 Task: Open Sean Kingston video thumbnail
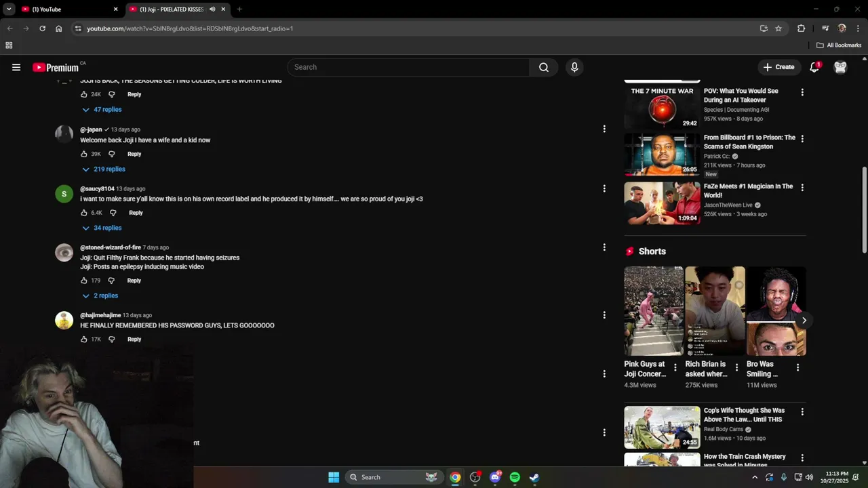[x=662, y=155]
